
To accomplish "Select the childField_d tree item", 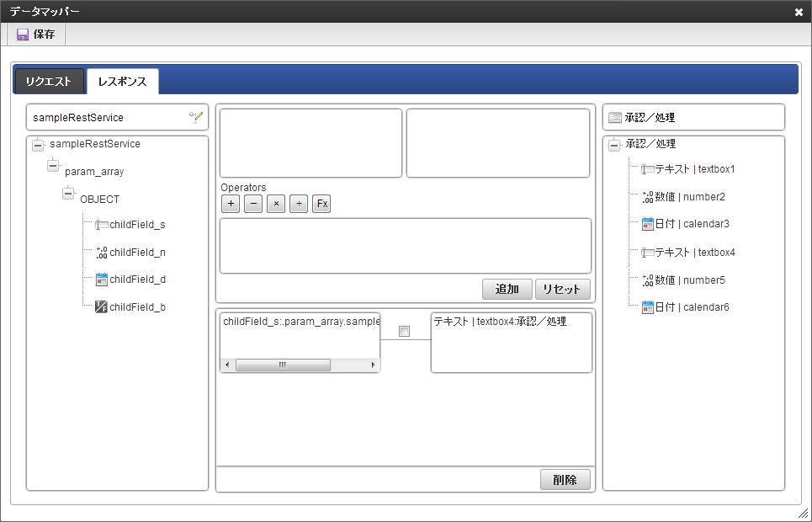I will click(137, 280).
